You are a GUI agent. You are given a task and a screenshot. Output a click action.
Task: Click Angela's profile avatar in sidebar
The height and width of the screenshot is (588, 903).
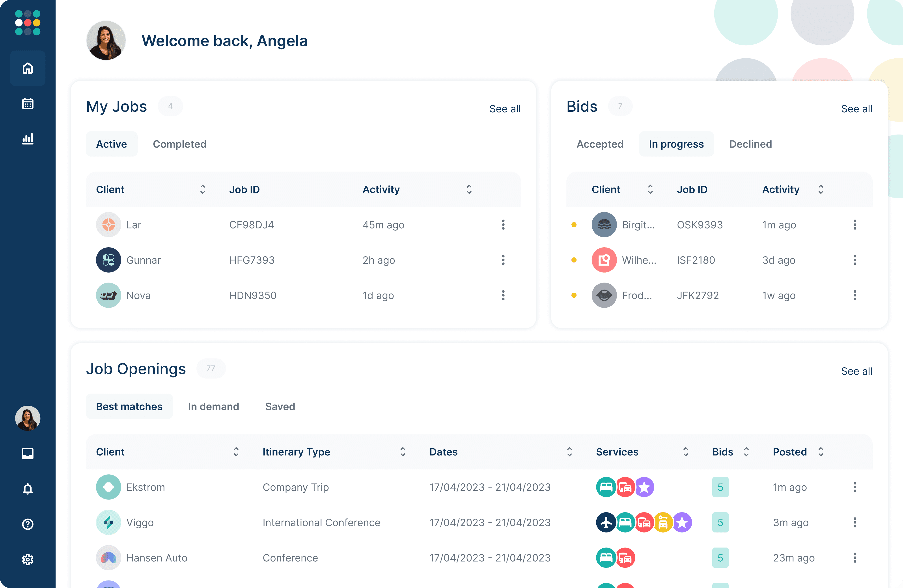point(28,418)
